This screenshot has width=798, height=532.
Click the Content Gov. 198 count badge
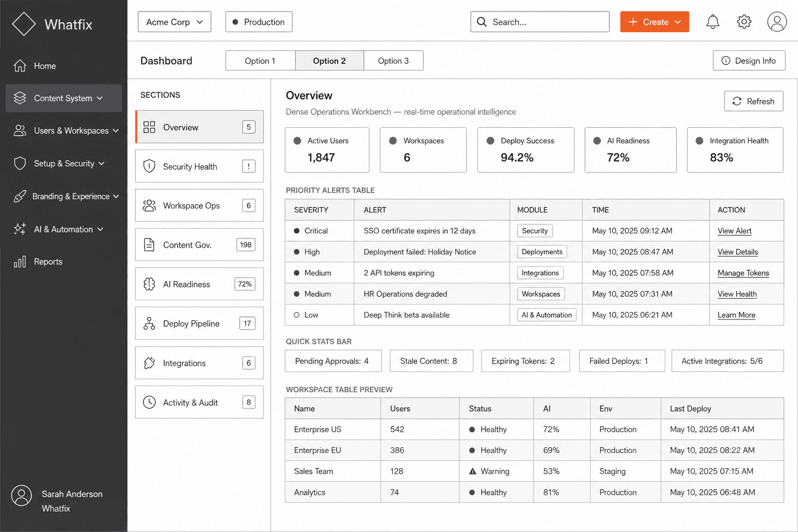coord(246,245)
